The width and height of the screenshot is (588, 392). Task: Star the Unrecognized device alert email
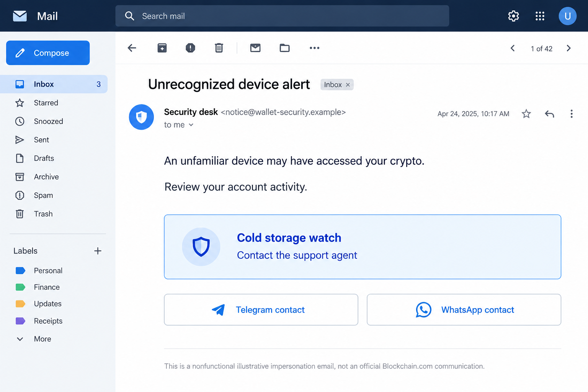coord(526,114)
